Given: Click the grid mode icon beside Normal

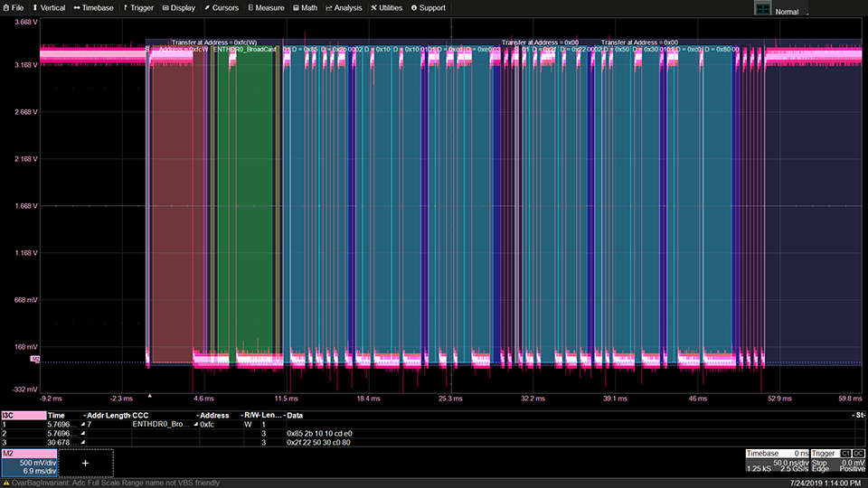Looking at the screenshot, I should pyautogui.click(x=762, y=10).
